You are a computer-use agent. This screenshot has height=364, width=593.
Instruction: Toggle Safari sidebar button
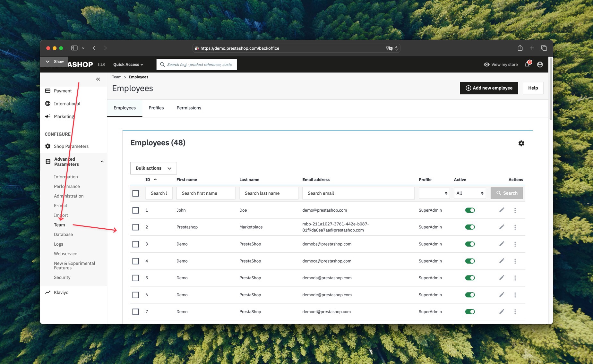(74, 48)
